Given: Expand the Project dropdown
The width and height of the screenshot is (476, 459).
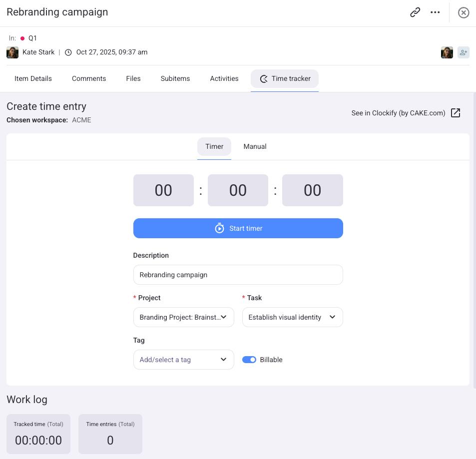Looking at the screenshot, I should (183, 317).
